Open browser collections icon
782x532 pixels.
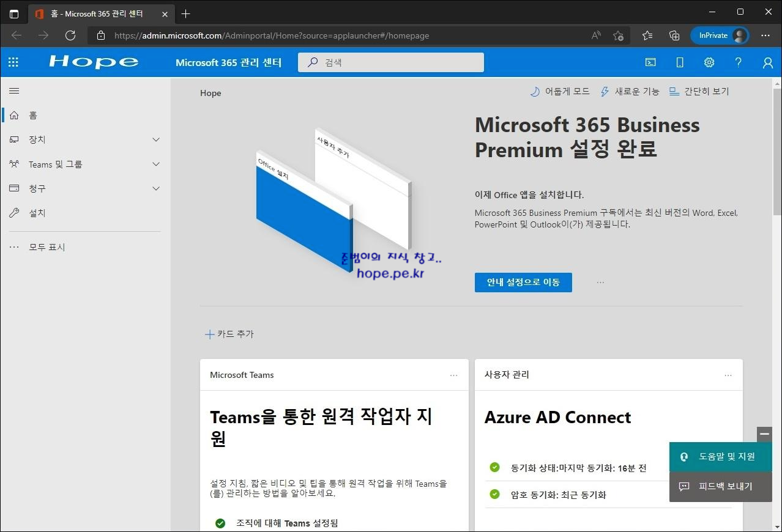coord(674,35)
